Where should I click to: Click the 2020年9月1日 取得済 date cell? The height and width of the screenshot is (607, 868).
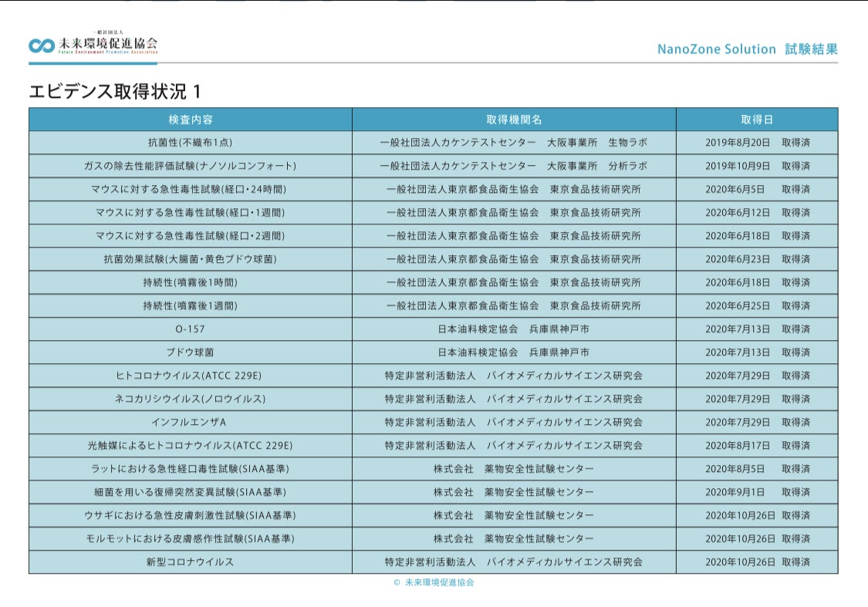coord(757,492)
